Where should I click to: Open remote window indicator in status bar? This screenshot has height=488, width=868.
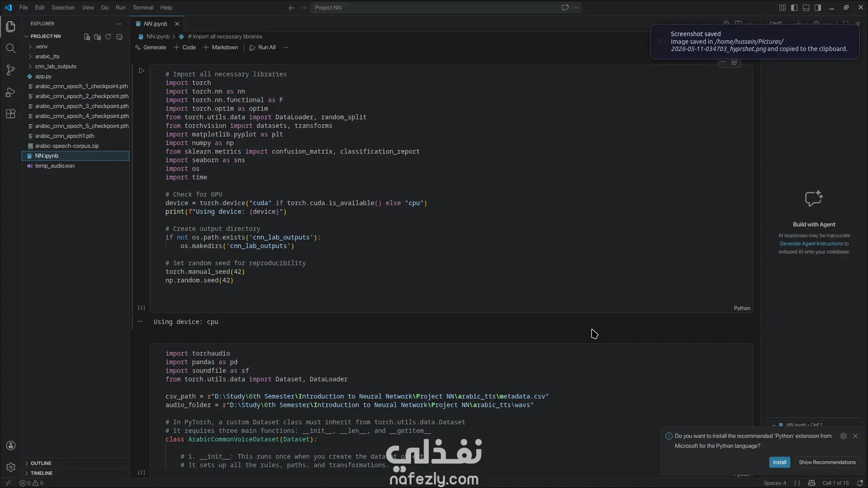[8, 483]
